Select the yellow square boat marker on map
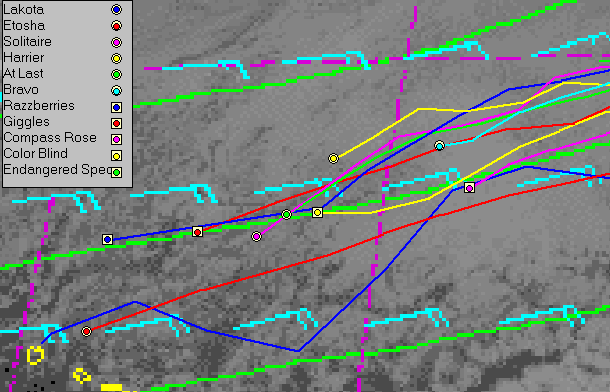 [317, 212]
